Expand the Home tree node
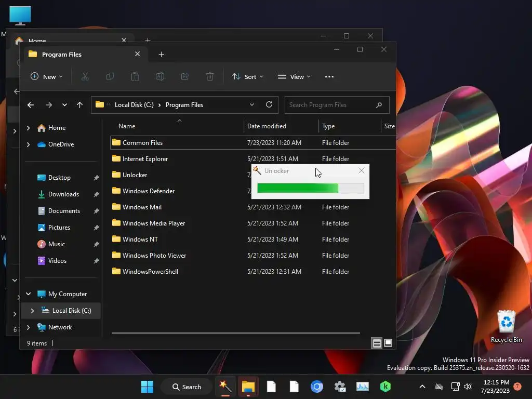The width and height of the screenshot is (532, 399). [x=29, y=128]
